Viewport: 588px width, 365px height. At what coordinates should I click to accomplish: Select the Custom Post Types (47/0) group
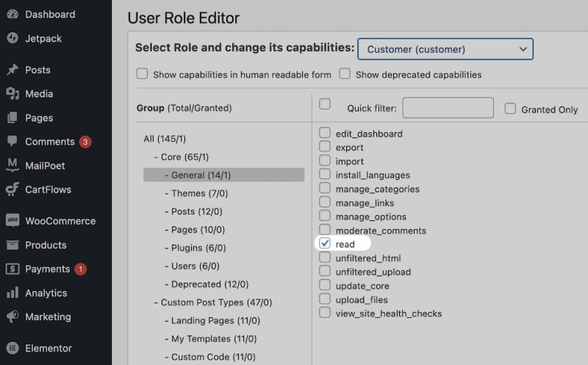(213, 303)
